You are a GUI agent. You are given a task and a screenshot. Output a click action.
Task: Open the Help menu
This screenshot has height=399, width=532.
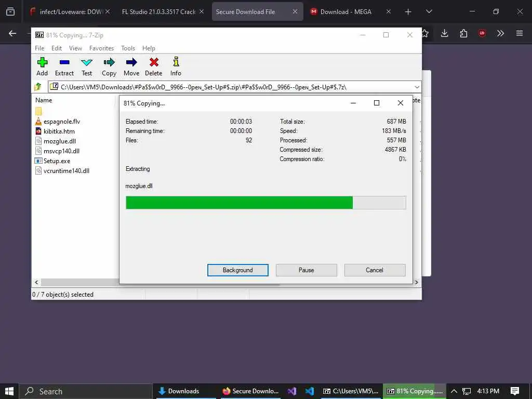(149, 48)
